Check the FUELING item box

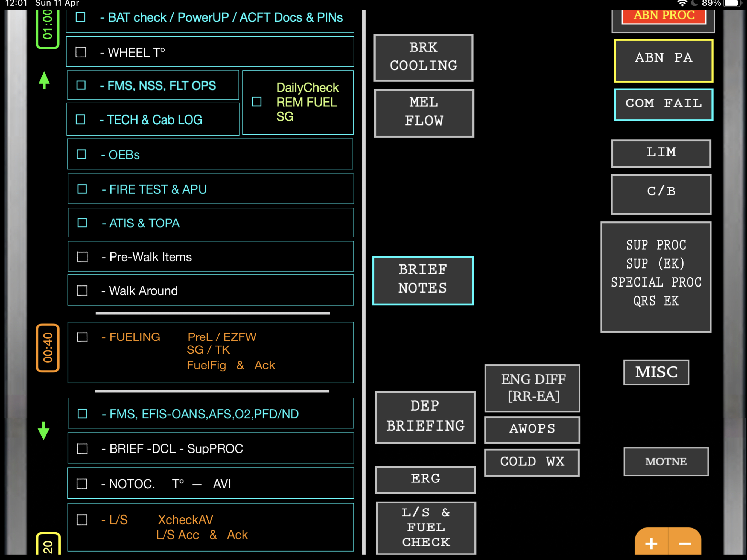[82, 337]
